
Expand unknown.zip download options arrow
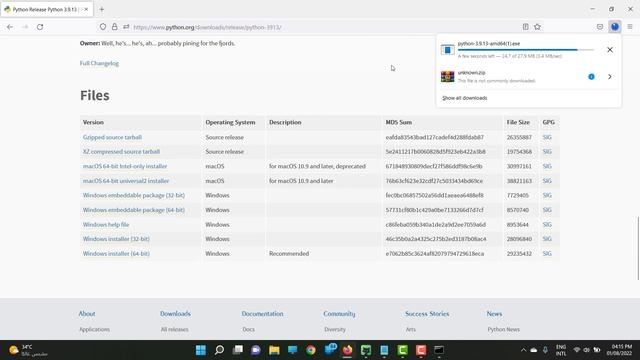(x=609, y=77)
